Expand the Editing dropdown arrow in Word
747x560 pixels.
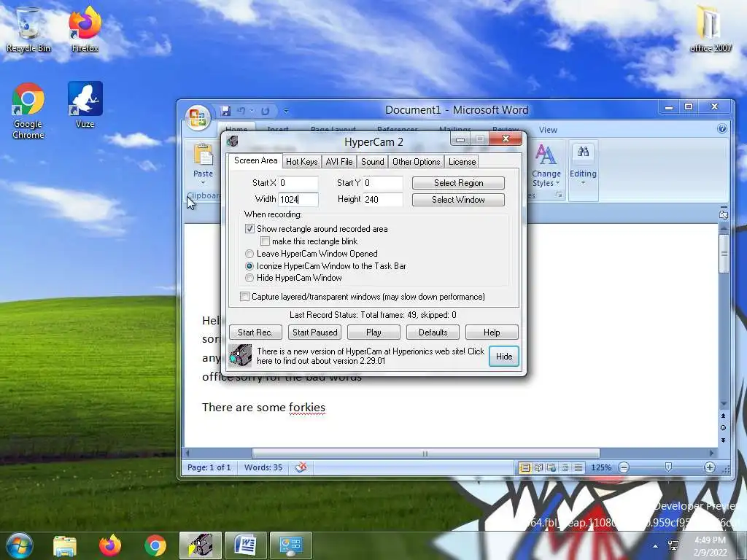[x=583, y=183]
